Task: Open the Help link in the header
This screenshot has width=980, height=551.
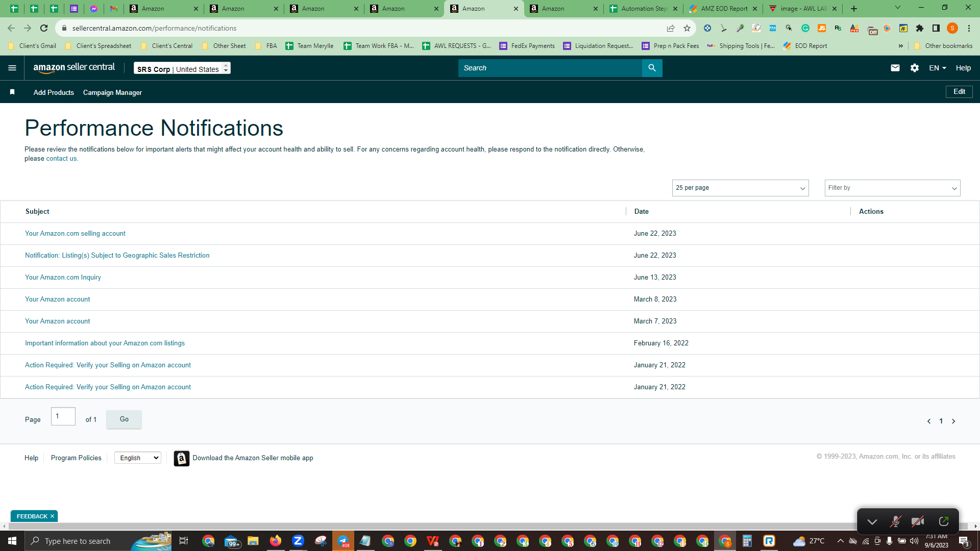Action: pos(963,68)
